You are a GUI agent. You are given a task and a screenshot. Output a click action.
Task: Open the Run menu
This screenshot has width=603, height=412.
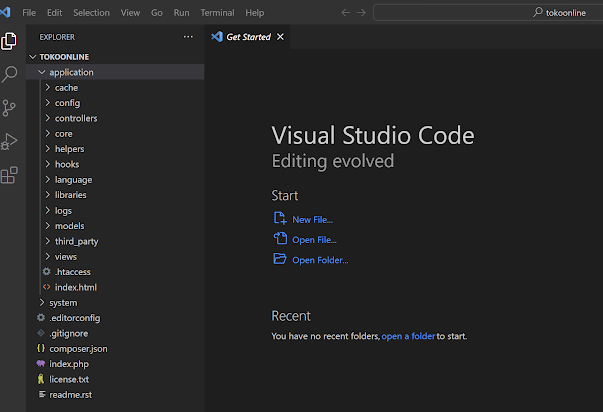click(182, 13)
